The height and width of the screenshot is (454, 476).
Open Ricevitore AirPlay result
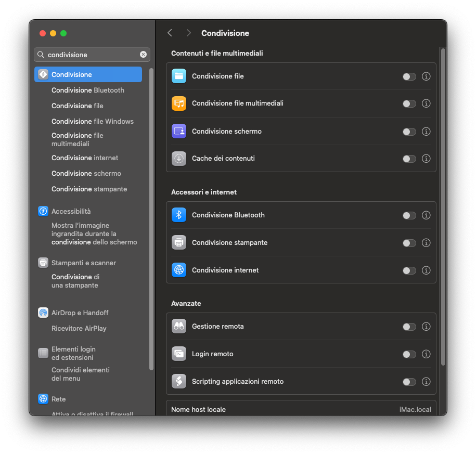click(x=79, y=328)
